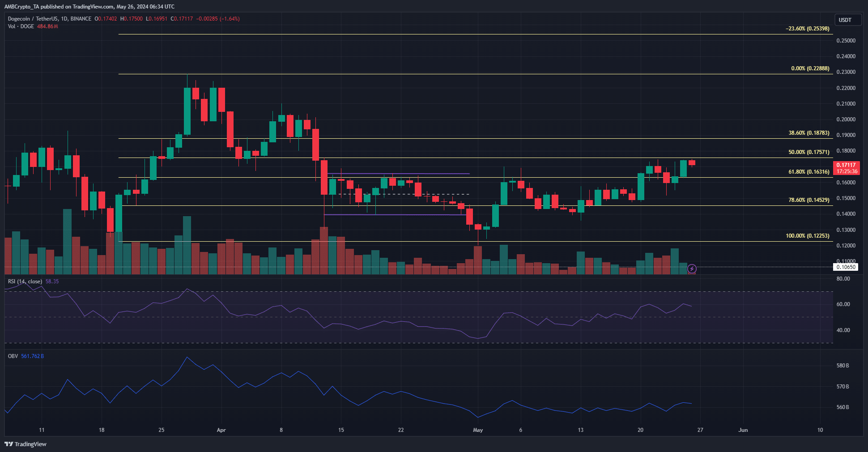Click the May label on time axis

tap(478, 430)
